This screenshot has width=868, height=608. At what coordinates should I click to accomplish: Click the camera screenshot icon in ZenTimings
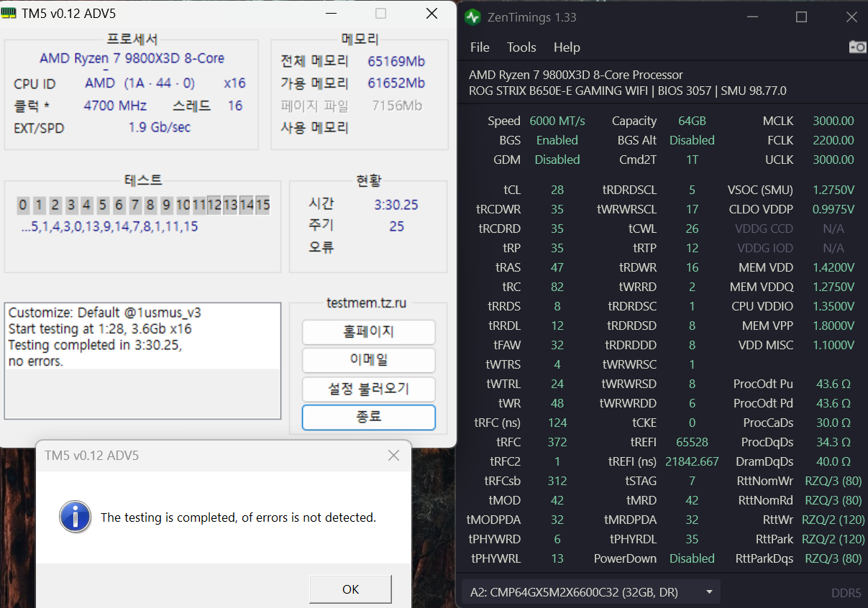point(856,47)
